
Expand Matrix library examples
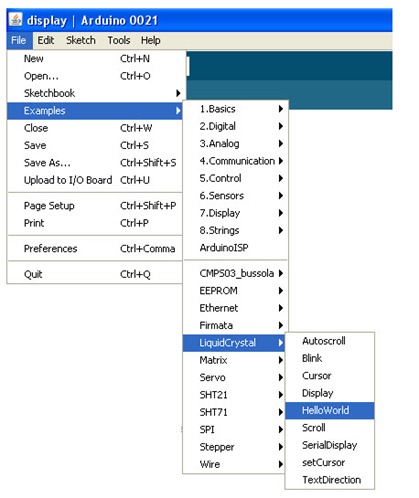coord(234,360)
